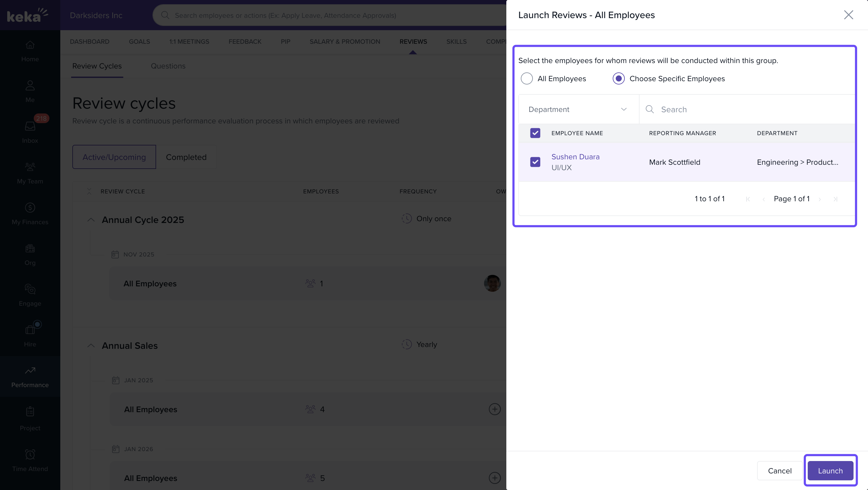The width and height of the screenshot is (868, 490).
Task: Select the All Employees radio option
Action: tap(527, 78)
